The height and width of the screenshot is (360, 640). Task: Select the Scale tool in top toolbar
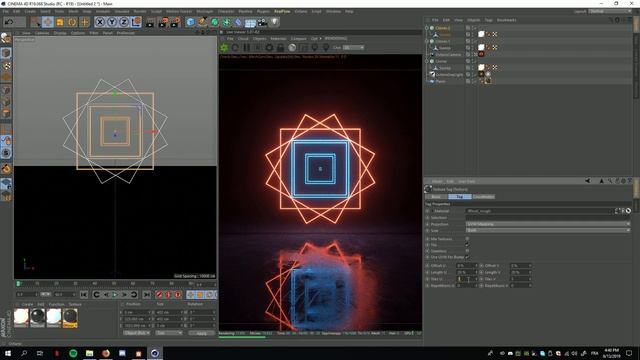[x=60, y=22]
